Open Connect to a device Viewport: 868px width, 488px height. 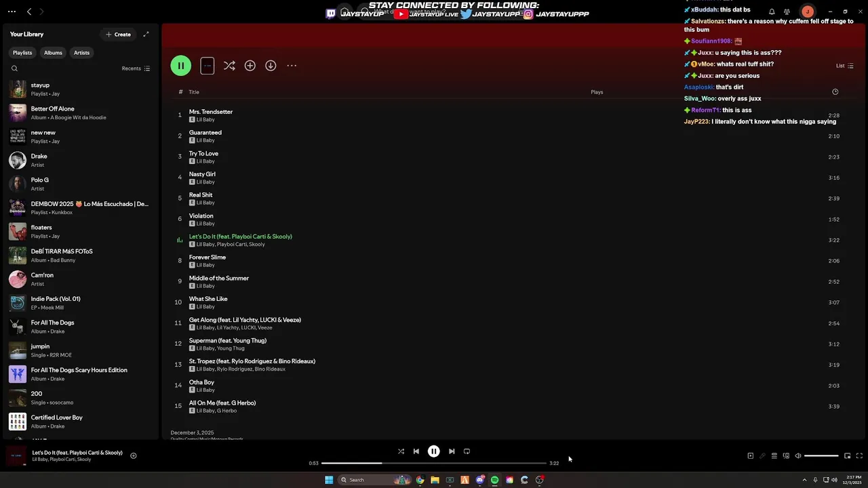[786, 456]
